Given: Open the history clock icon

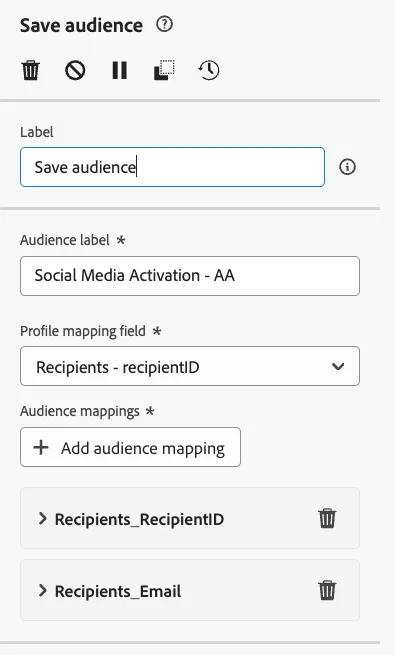Looking at the screenshot, I should click(209, 70).
